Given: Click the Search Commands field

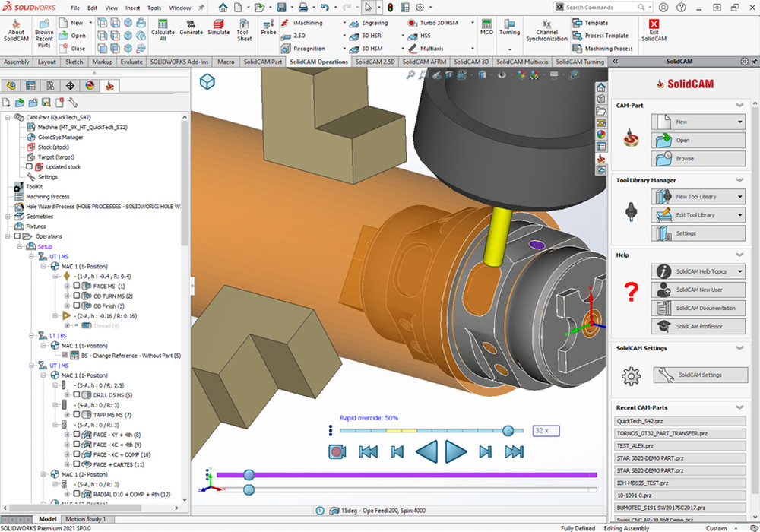Looking at the screenshot, I should (x=601, y=8).
